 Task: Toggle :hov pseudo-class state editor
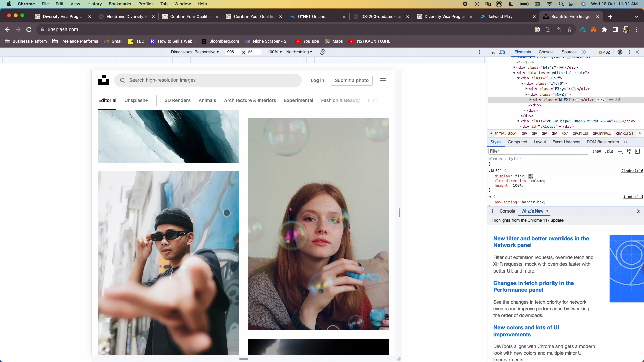[x=597, y=151]
